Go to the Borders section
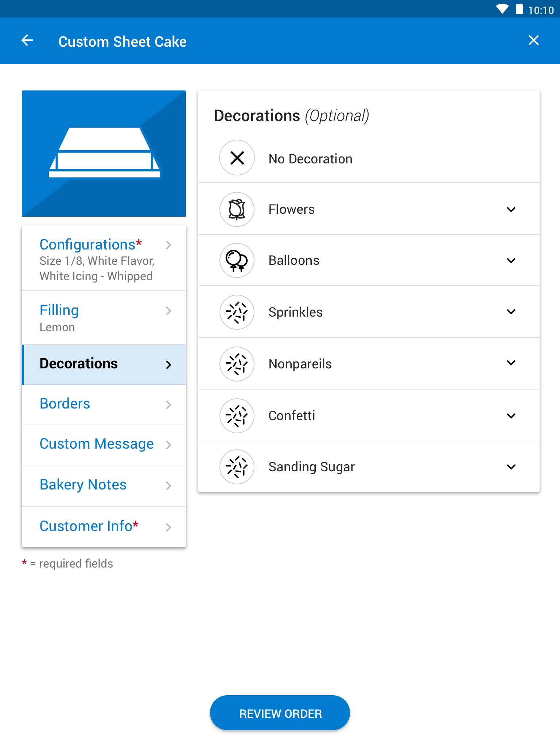 pos(104,405)
